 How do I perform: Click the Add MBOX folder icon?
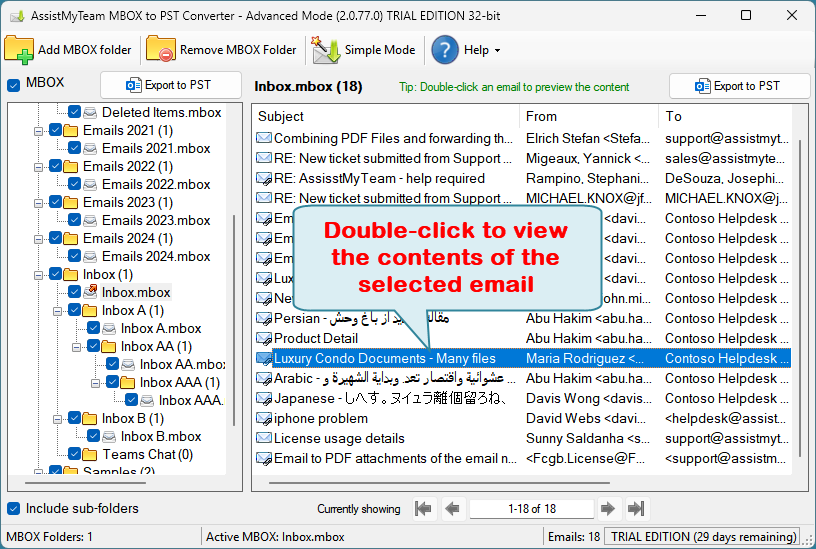19,50
